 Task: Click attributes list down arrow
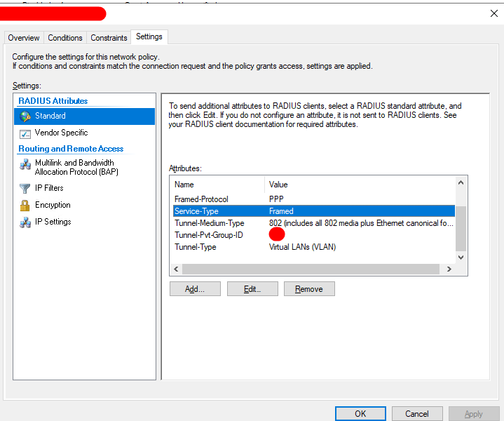tap(461, 258)
